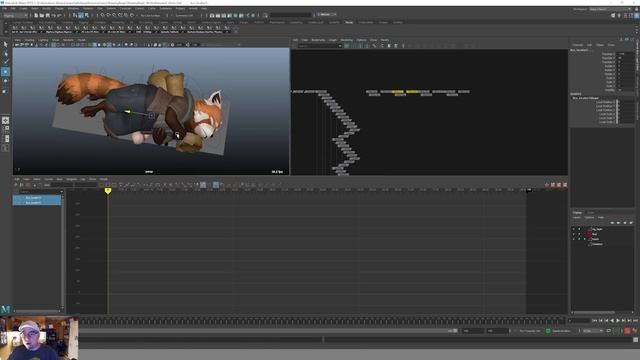Screen dimensions: 640x360
Task: Open the Windows menu in main menu bar
Action: 73,8
